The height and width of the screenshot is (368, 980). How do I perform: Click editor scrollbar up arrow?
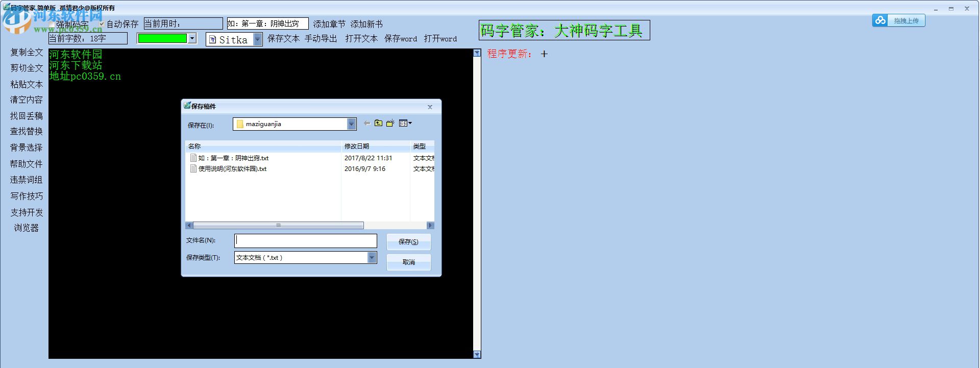[x=477, y=53]
